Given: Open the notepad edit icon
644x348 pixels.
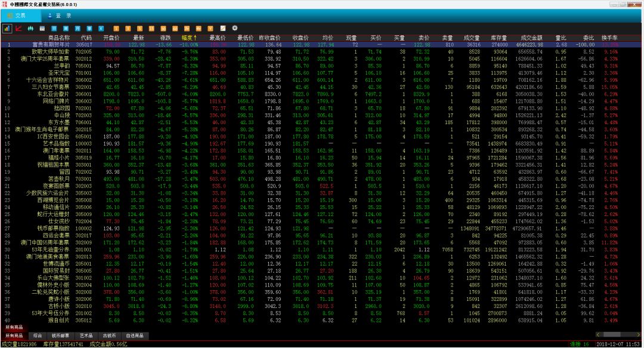Looking at the screenshot, I should click(x=222, y=29).
